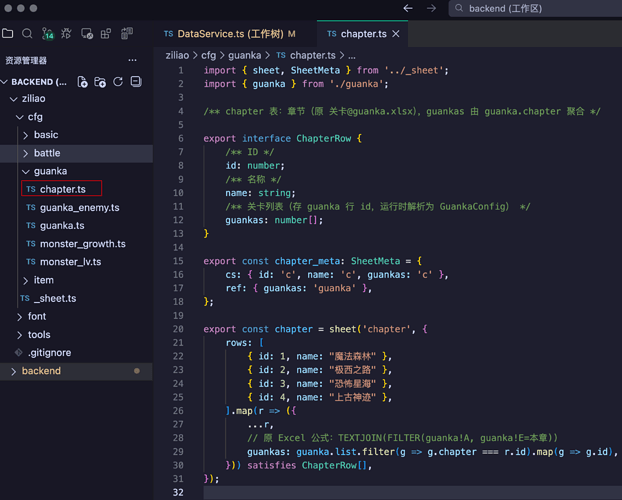
Task: Click the "魔法森林" string on line 22
Action: pyautogui.click(x=353, y=356)
